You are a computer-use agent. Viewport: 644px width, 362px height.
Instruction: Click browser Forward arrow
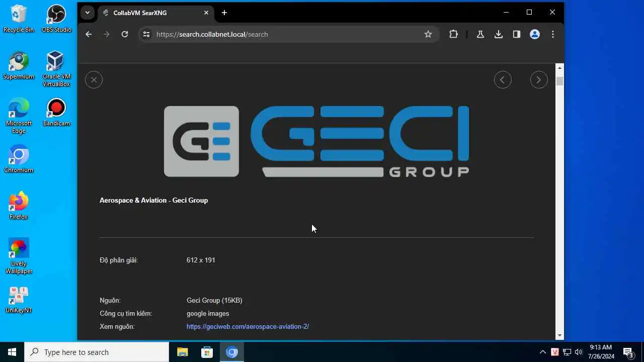pos(106,34)
